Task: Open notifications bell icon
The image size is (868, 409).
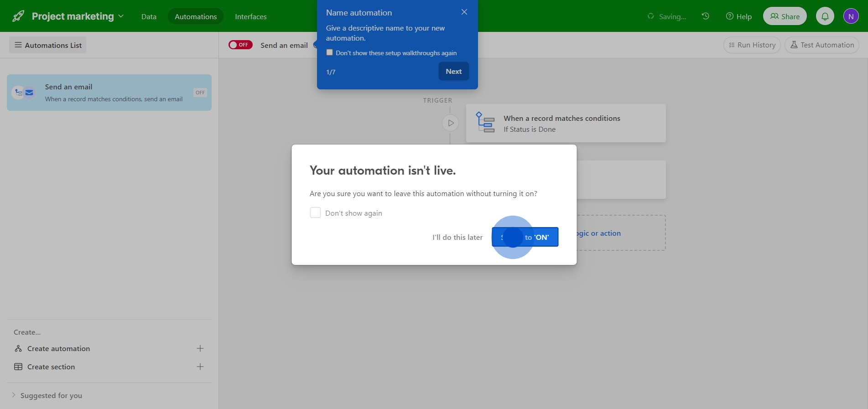Action: point(825,16)
